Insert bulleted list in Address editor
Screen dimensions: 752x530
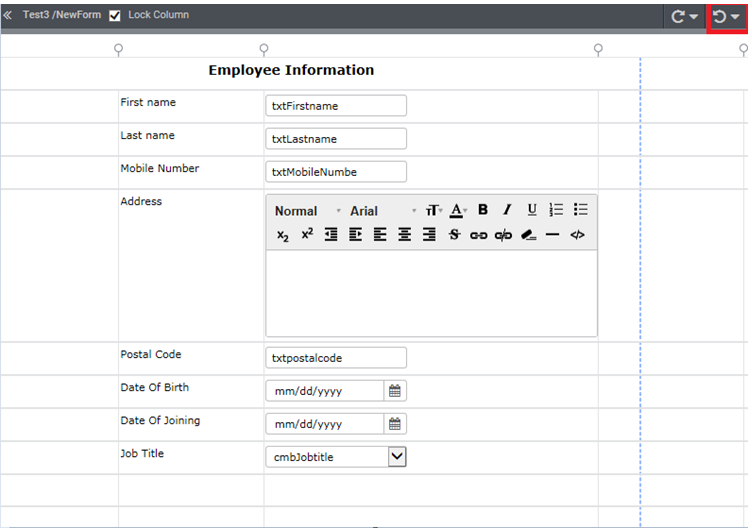581,210
